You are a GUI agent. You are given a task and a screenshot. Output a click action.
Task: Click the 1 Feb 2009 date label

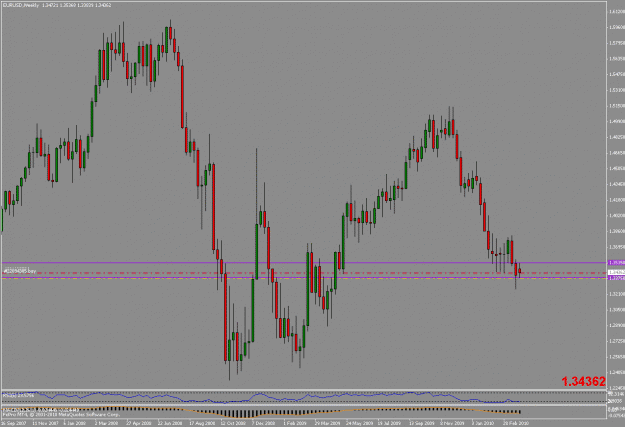[295, 423]
